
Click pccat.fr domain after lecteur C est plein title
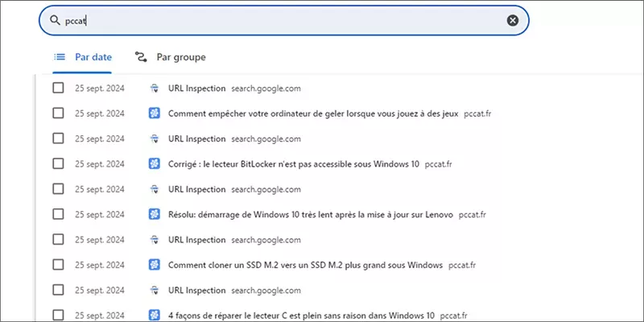pos(453,316)
